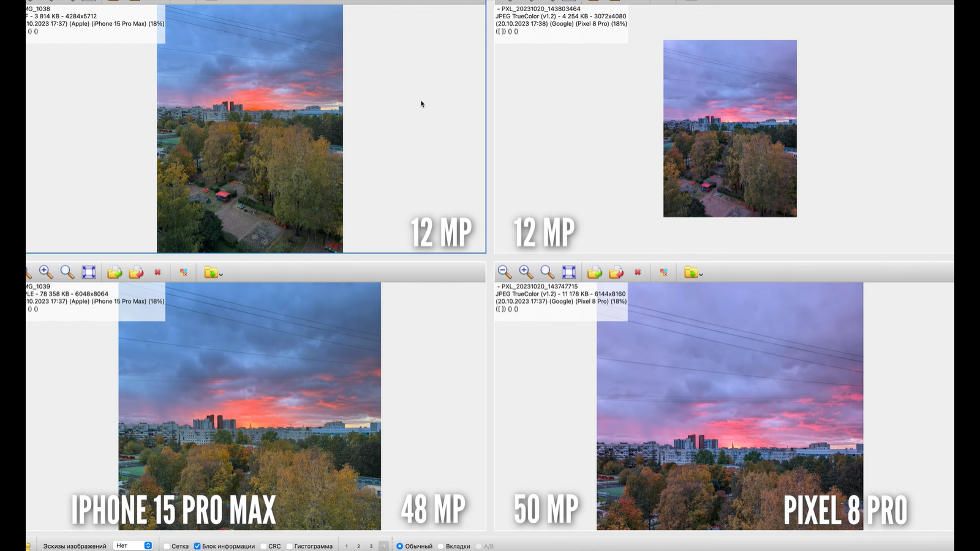Viewport: 980px width, 551px height.
Task: Click the folder with green arrow in Pixel 50 MP pane
Action: [x=595, y=272]
